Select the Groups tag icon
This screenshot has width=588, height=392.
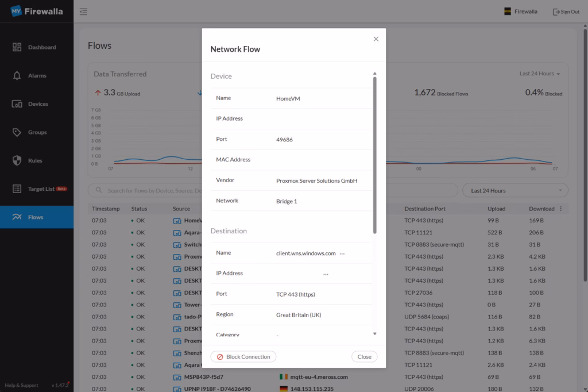(x=17, y=132)
